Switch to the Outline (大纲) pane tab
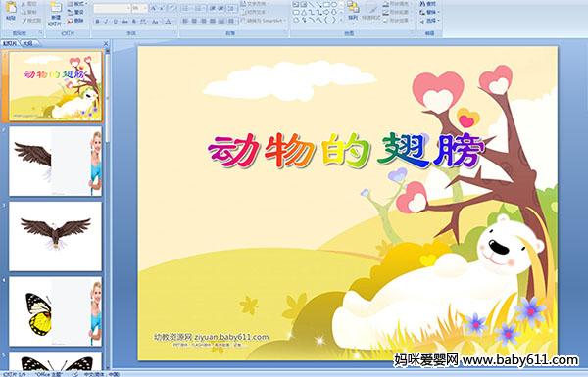The width and height of the screenshot is (588, 377). [28, 43]
